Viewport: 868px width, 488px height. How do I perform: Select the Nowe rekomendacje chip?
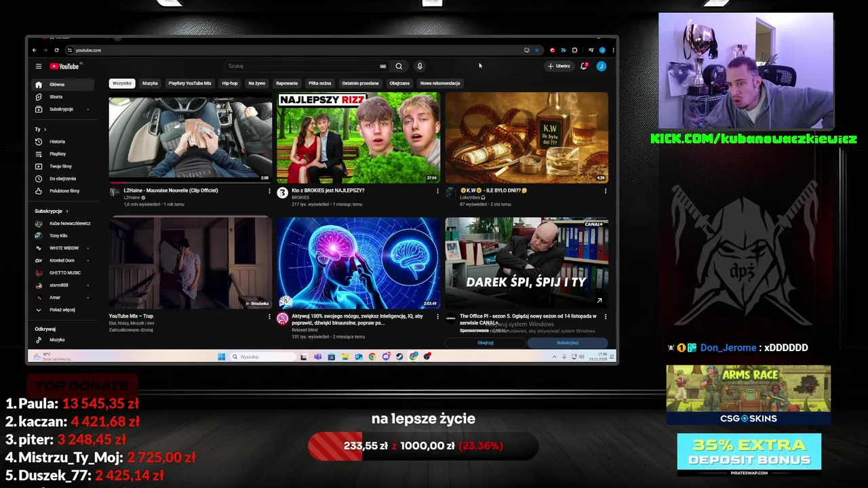coord(440,83)
